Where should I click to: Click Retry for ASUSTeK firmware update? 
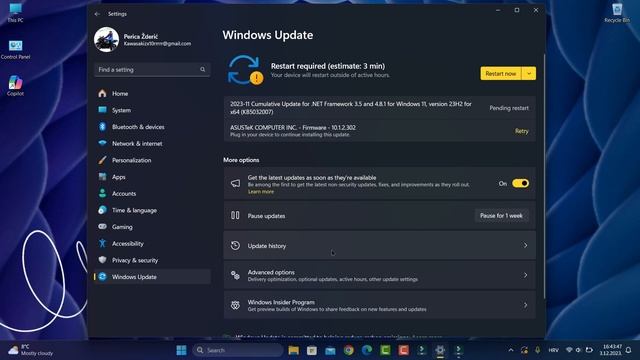tap(522, 131)
